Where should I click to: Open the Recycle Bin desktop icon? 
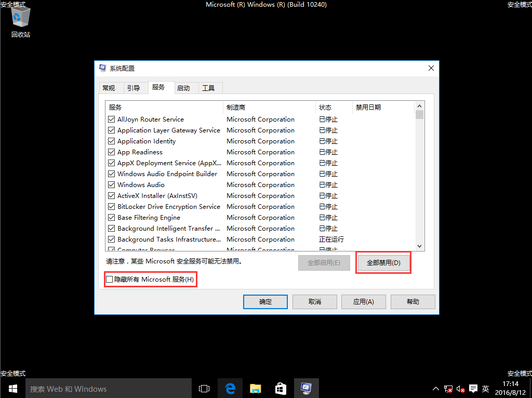coord(20,22)
